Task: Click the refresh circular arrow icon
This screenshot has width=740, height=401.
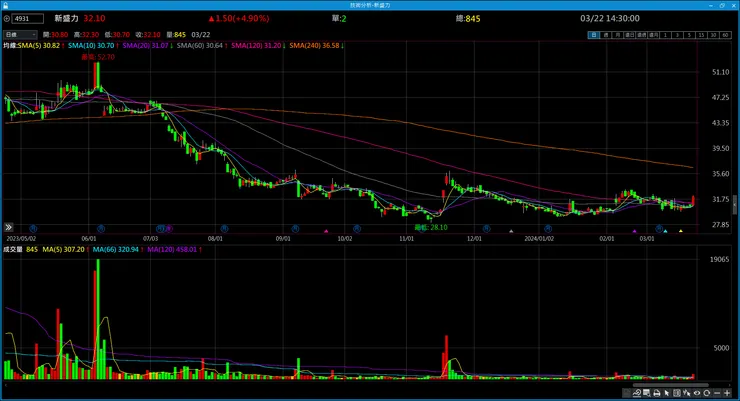Action: (706, 393)
